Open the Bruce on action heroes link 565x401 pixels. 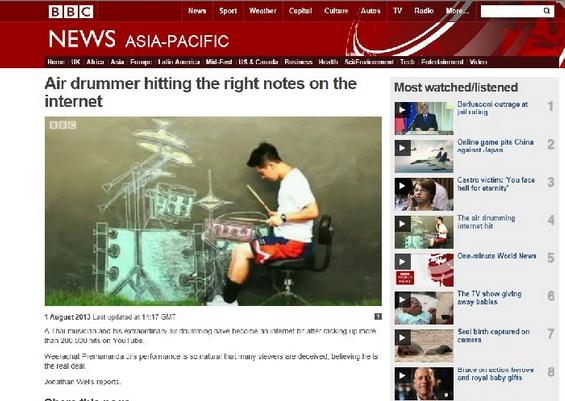[x=495, y=374]
